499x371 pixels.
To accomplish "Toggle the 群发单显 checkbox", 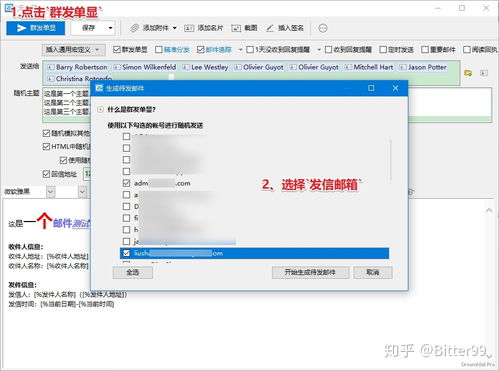I will [x=116, y=50].
